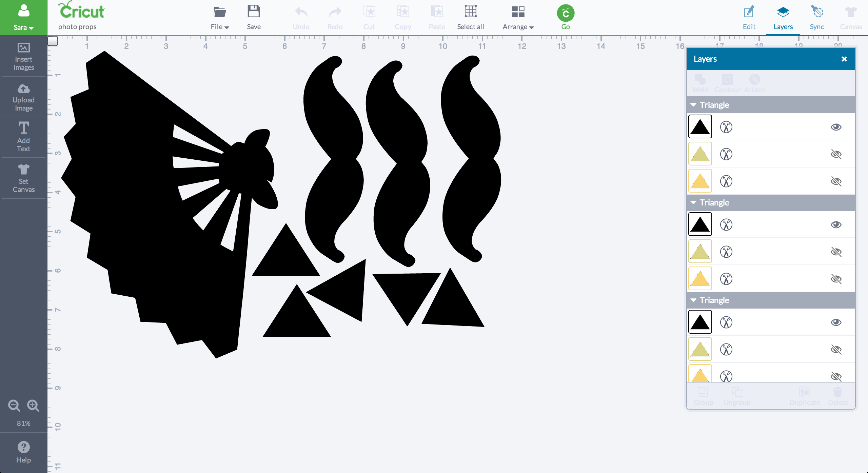Toggle visibility of second group's black triangle
The image size is (868, 473).
[x=836, y=225]
